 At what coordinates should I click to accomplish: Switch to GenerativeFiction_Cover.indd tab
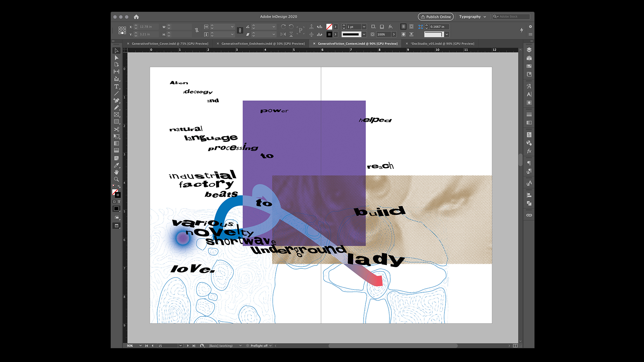[170, 44]
